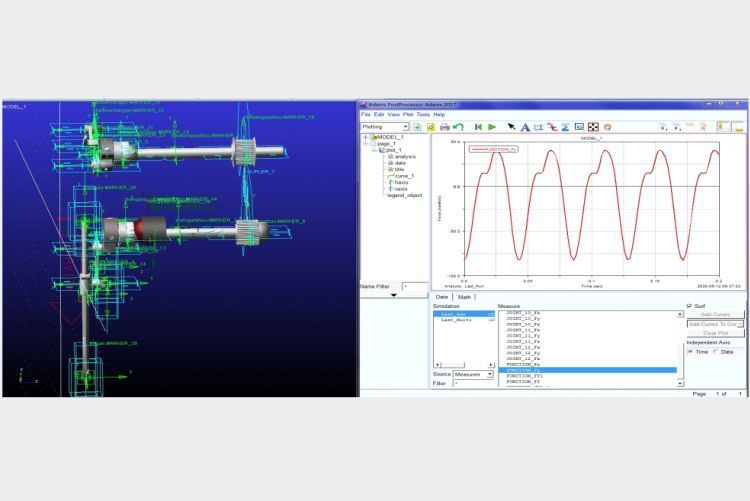Open the Help menu
The height and width of the screenshot is (501, 750).
(439, 115)
